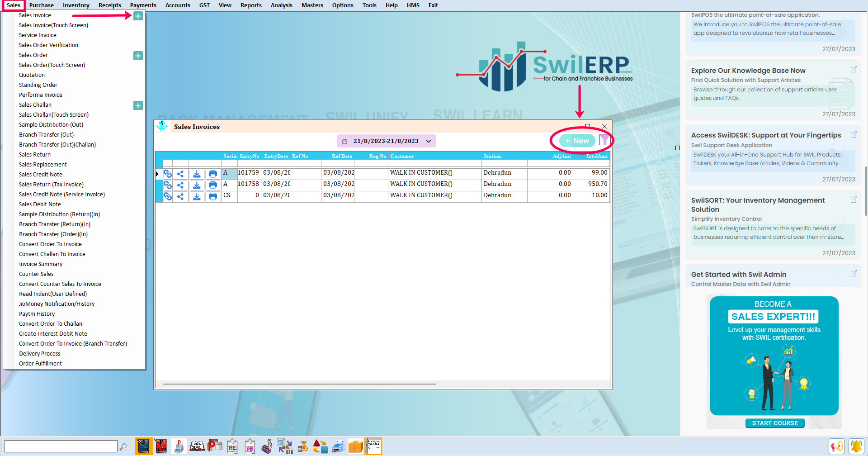
Task: Click the link icon in entry 101759 row
Action: coord(168,174)
